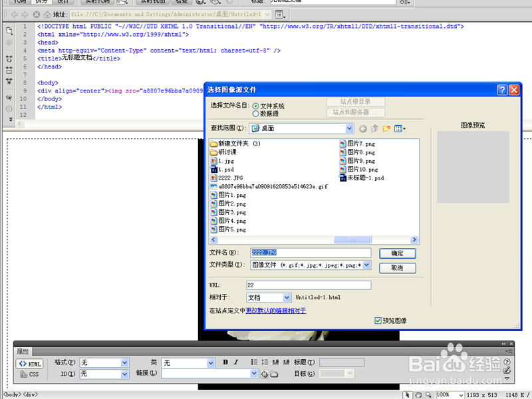The height and width of the screenshot is (399, 532).
Task: Create a new folder in the dialog
Action: [386, 128]
